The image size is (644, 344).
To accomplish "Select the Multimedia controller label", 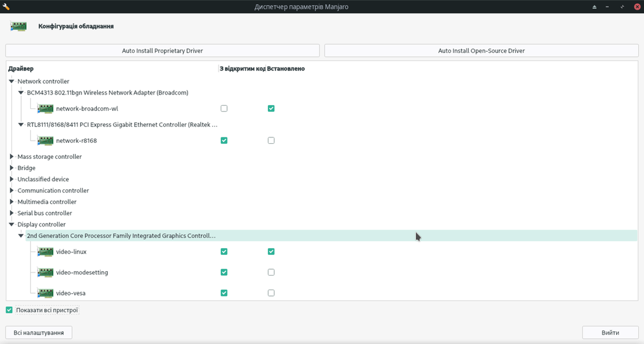I will (47, 202).
